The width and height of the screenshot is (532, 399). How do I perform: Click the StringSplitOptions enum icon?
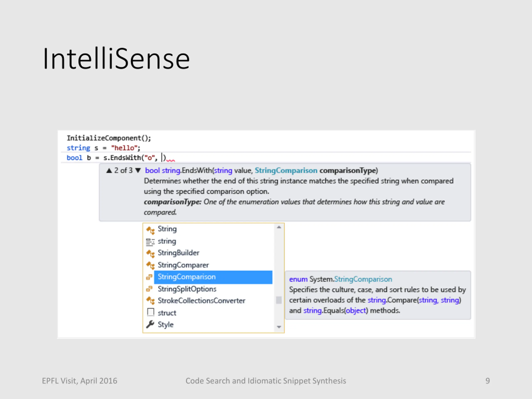tap(149, 289)
